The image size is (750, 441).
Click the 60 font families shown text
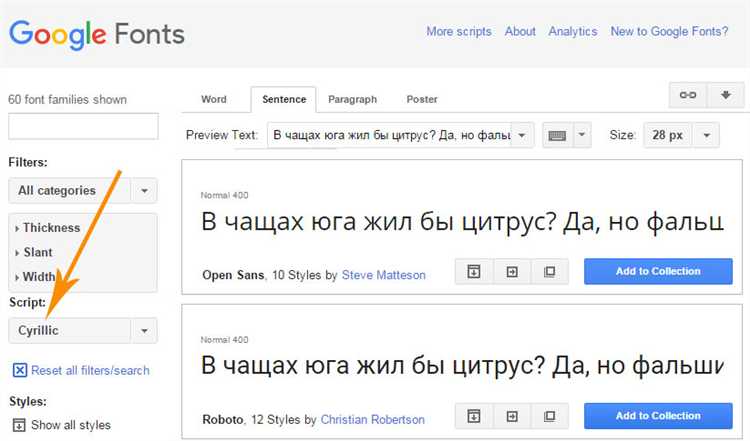67,99
